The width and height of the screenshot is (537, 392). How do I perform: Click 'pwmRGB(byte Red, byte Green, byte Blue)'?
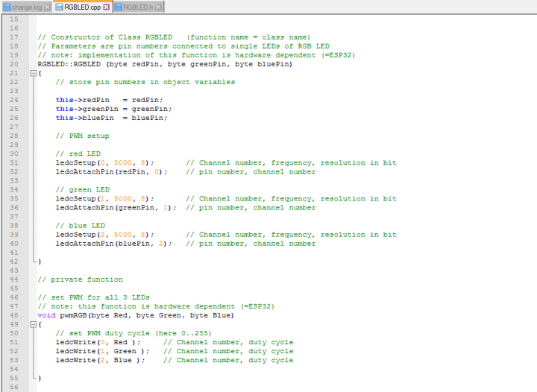(147, 315)
